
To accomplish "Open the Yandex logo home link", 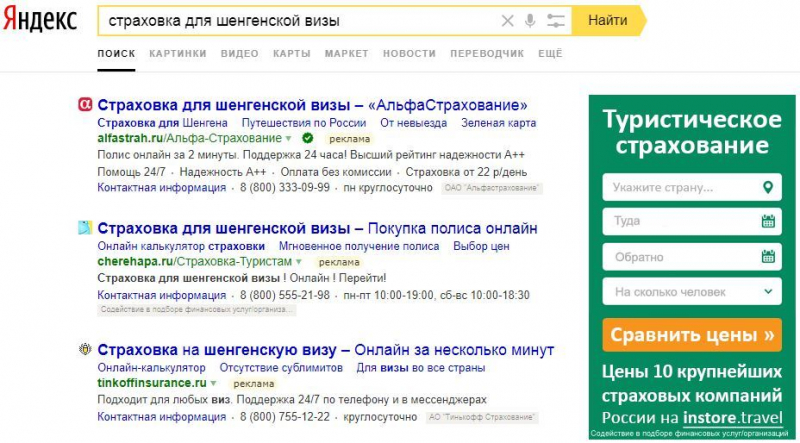I will pos(40,21).
